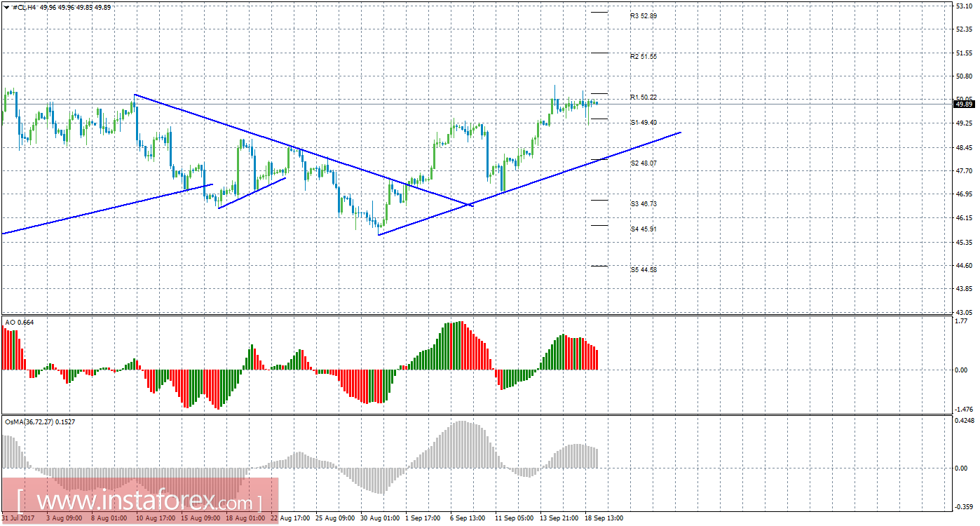Click the OsMA(36,72,27) 0.1527 indicator label

click(x=40, y=422)
